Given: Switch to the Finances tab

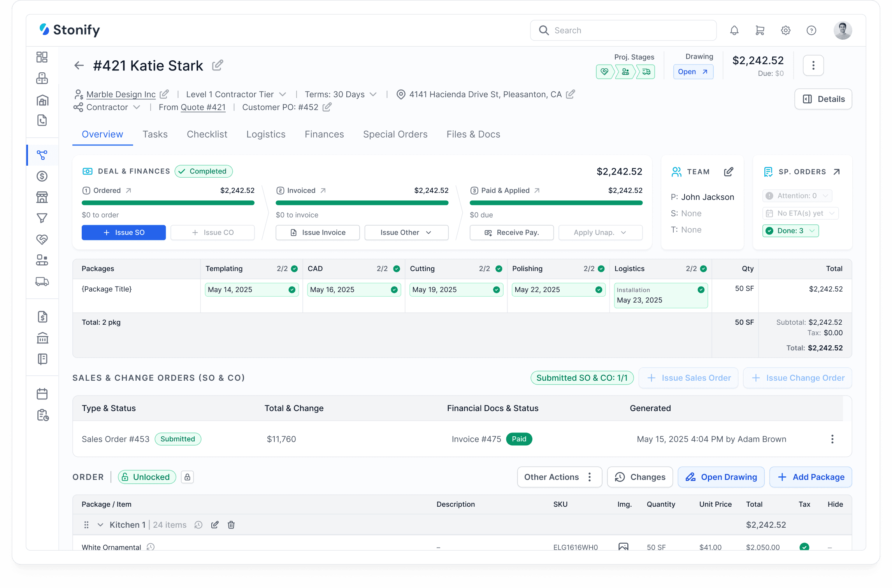Looking at the screenshot, I should [x=324, y=134].
